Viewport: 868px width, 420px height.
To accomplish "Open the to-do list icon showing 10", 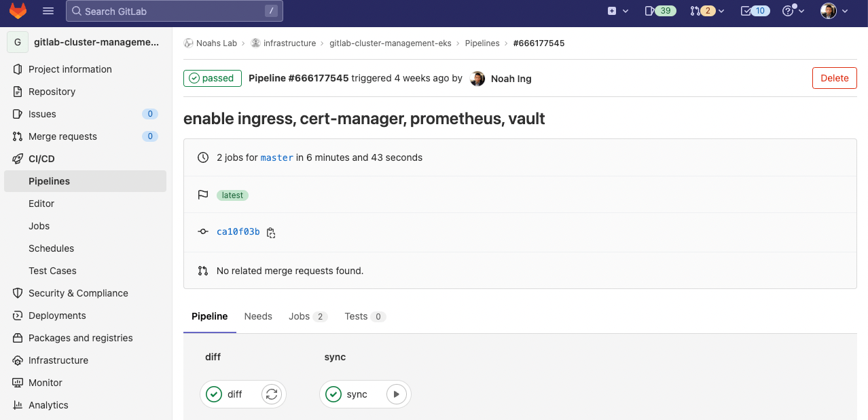I will click(754, 11).
